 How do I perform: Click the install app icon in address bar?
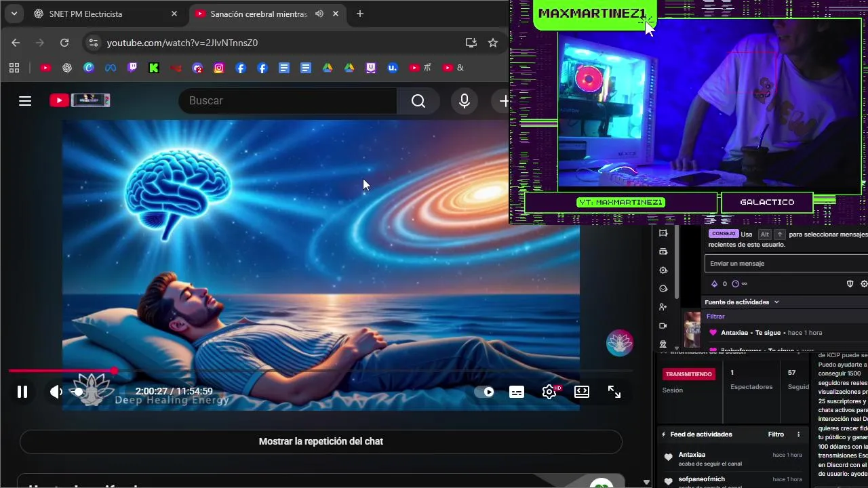coord(471,43)
